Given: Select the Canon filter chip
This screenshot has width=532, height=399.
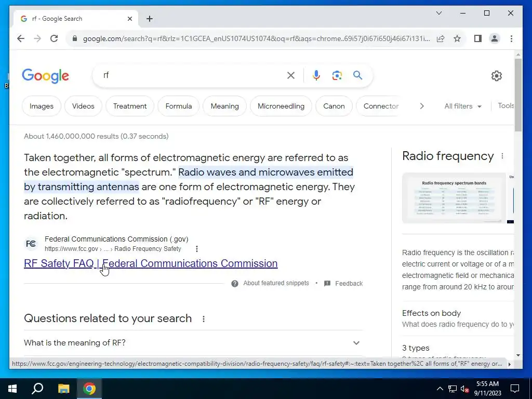Looking at the screenshot, I should click(x=334, y=106).
